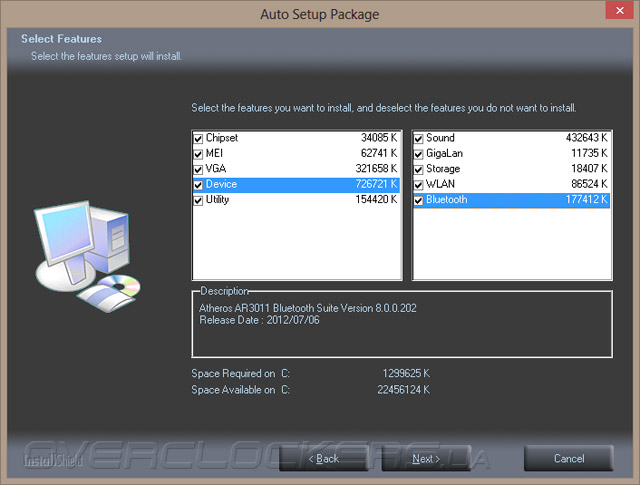Click the 86524 K size value

pos(589,184)
